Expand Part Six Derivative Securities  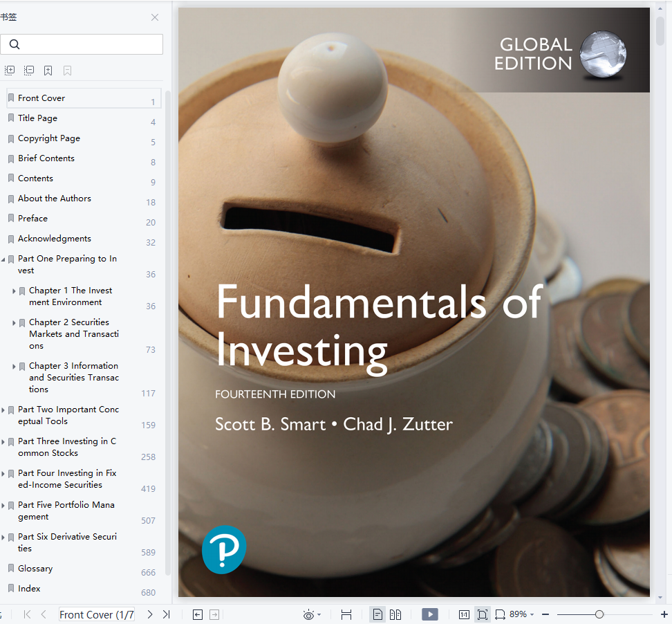point(3,538)
